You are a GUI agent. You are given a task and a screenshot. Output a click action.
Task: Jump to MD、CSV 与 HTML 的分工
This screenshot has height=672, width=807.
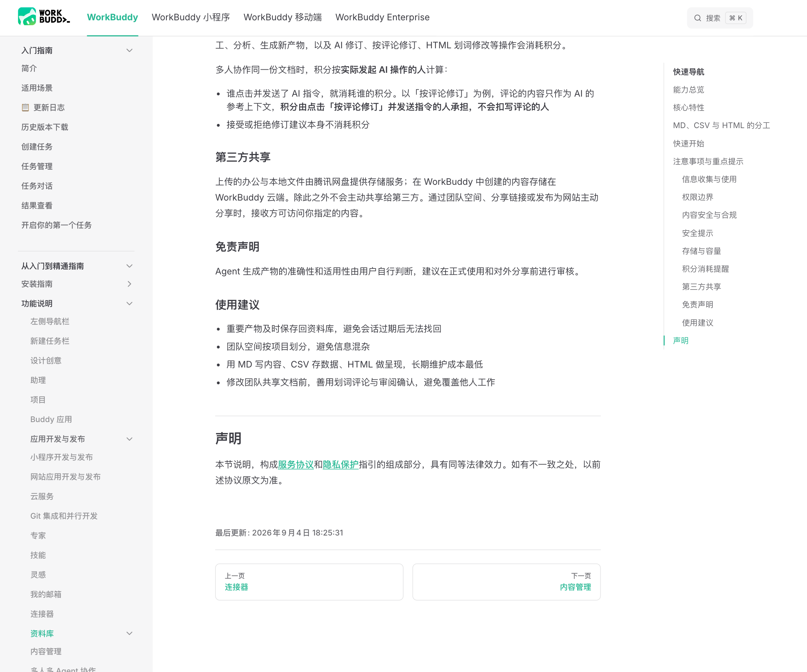(x=722, y=126)
